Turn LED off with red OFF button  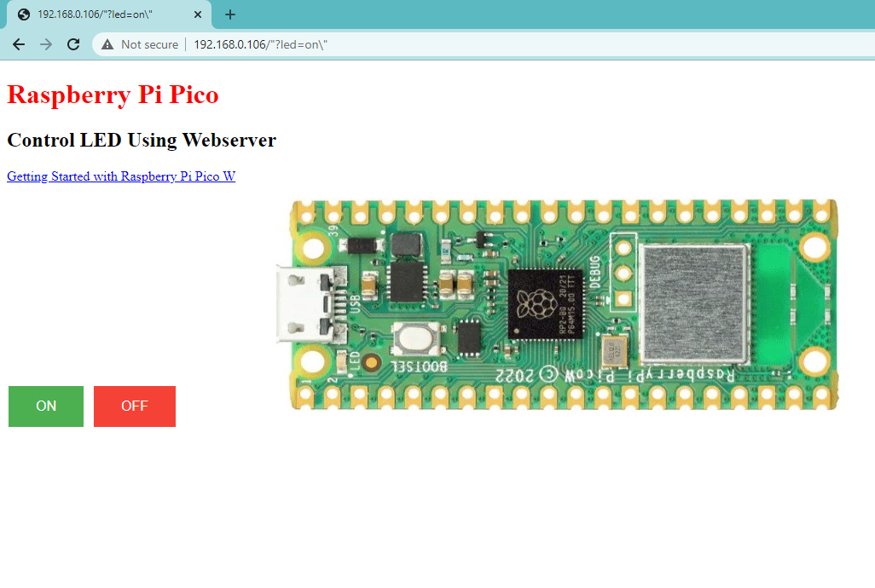point(135,406)
